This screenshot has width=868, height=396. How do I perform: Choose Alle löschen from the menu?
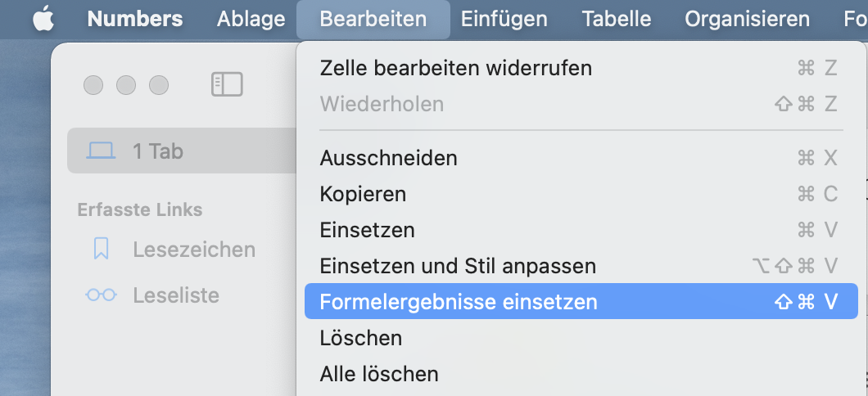point(379,374)
